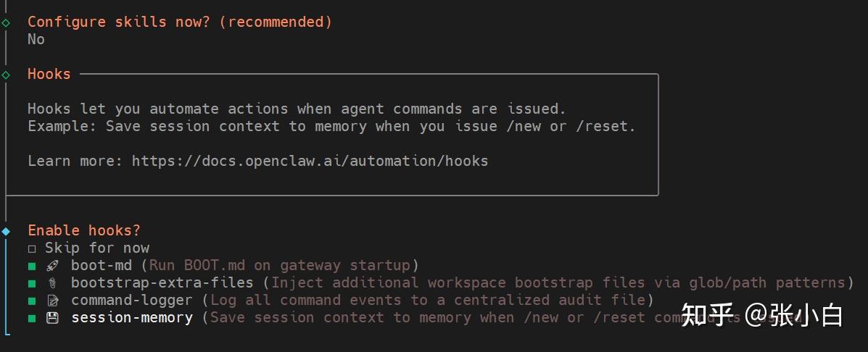868x352 pixels.
Task: Click the floppy disk icon beside session-memory
Action: click(52, 318)
